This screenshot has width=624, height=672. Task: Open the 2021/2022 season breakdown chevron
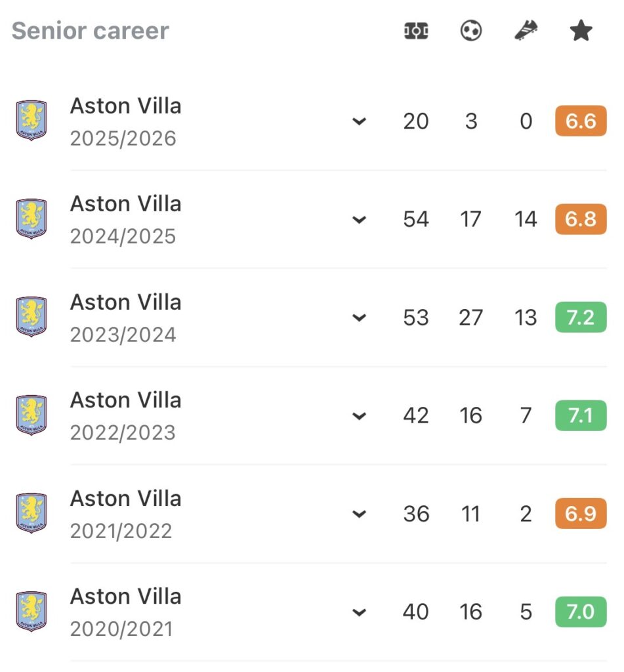click(359, 514)
